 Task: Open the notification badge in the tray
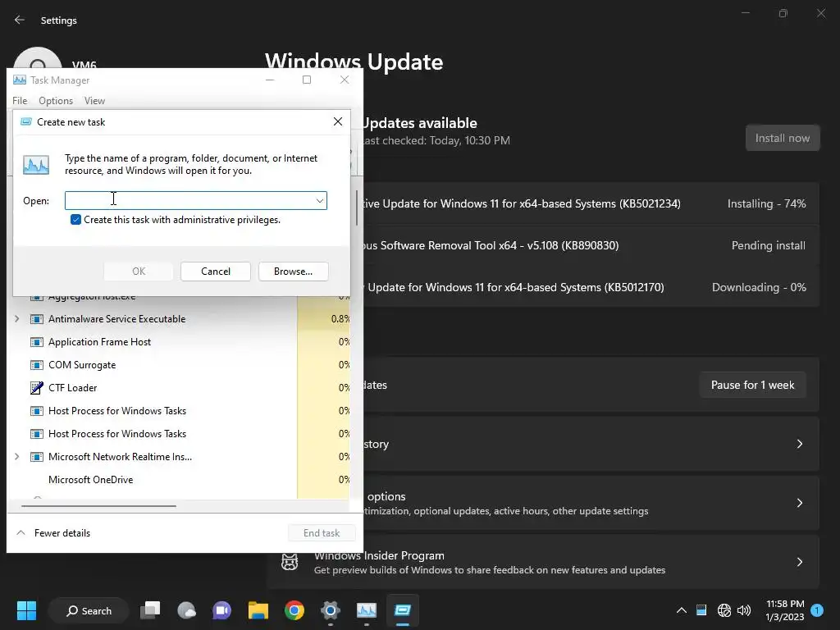click(x=817, y=610)
